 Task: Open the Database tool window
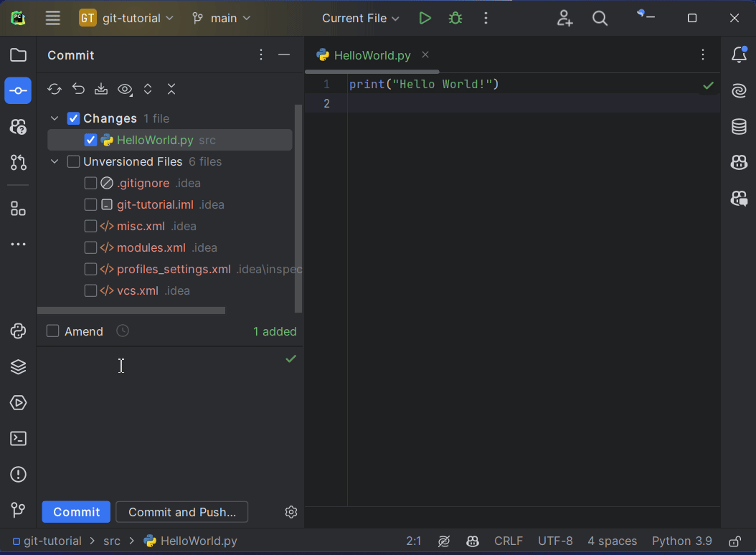(739, 127)
